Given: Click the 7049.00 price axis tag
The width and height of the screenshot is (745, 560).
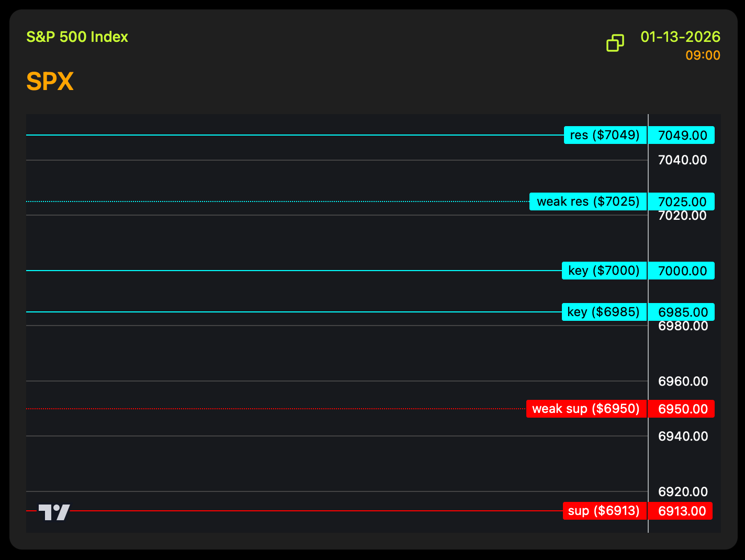Looking at the screenshot, I should point(682,136).
